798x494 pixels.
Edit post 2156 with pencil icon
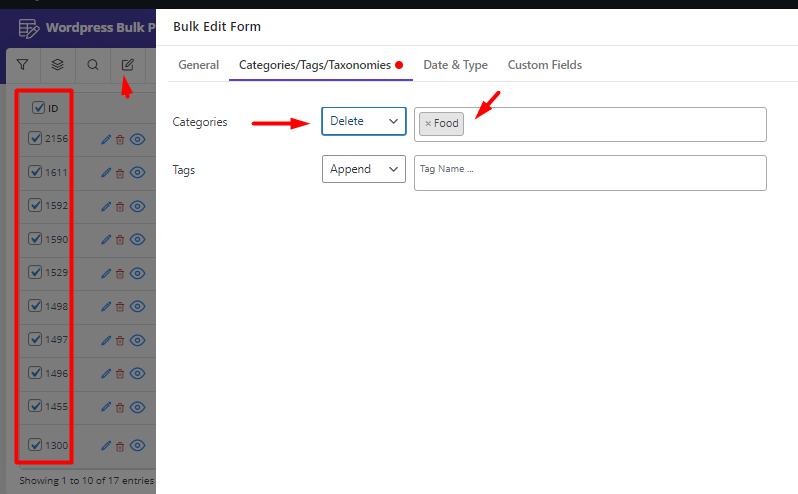(x=106, y=139)
